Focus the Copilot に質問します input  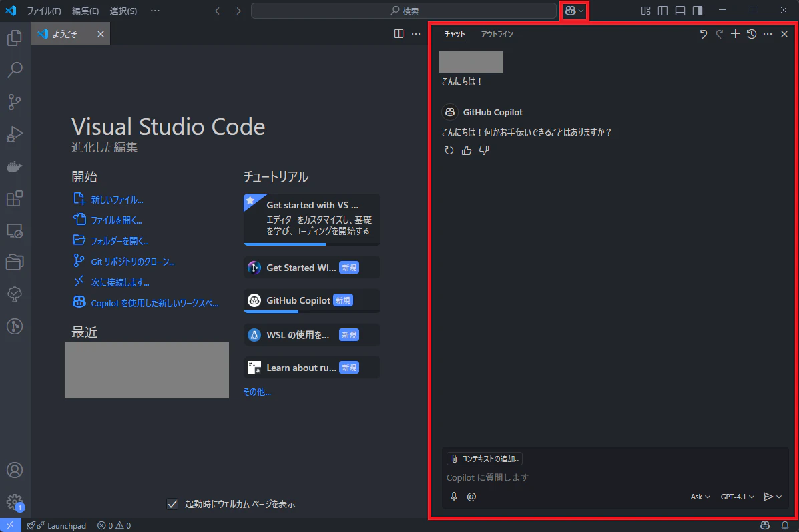click(x=615, y=477)
